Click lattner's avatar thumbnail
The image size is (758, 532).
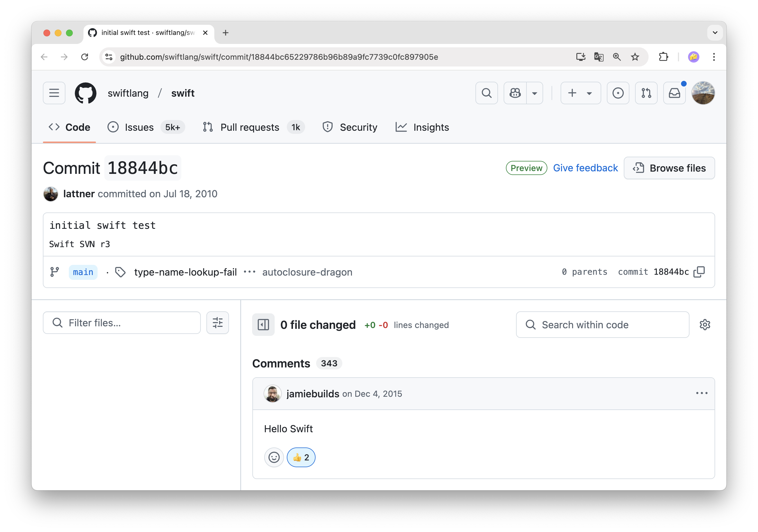pos(51,194)
